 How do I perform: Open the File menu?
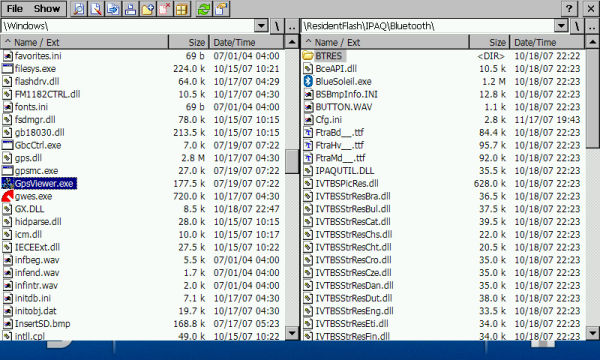point(15,8)
